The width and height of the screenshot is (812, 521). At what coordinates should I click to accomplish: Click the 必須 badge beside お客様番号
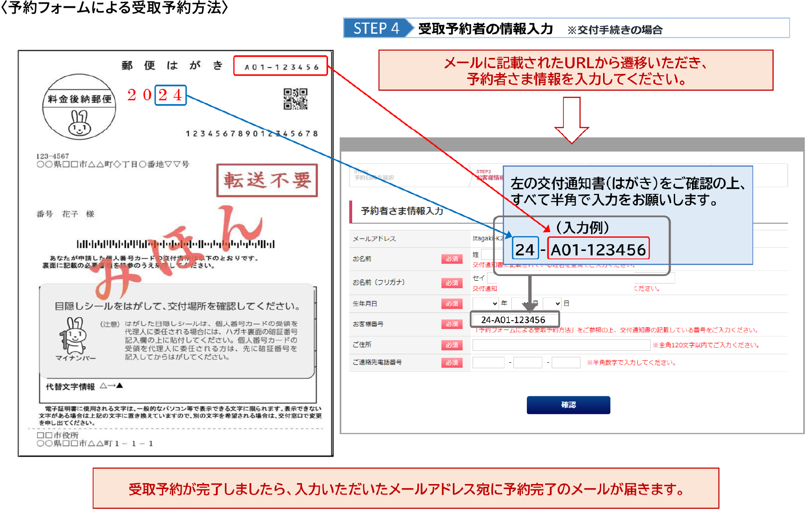pos(452,324)
